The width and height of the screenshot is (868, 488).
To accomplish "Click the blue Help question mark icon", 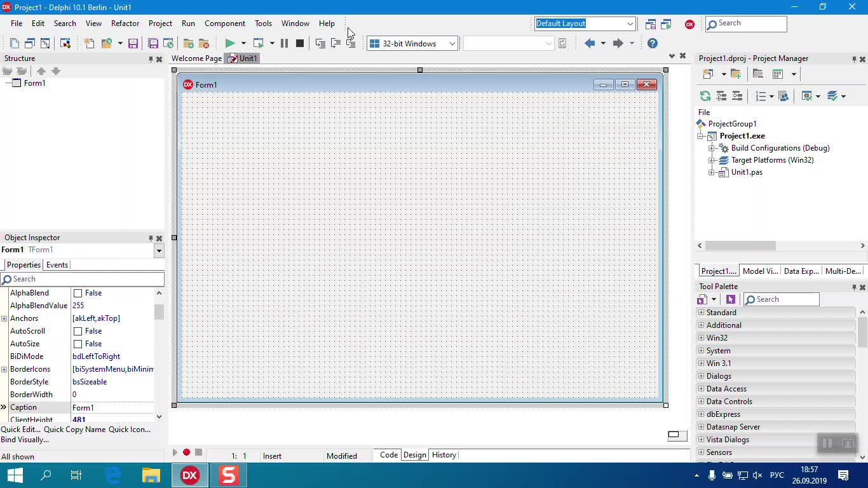I will coord(653,43).
